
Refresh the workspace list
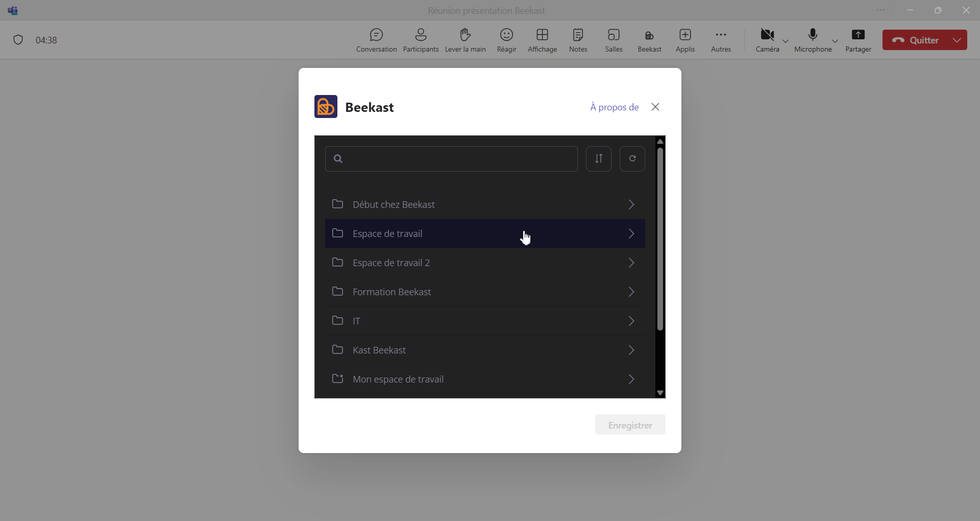pyautogui.click(x=632, y=159)
